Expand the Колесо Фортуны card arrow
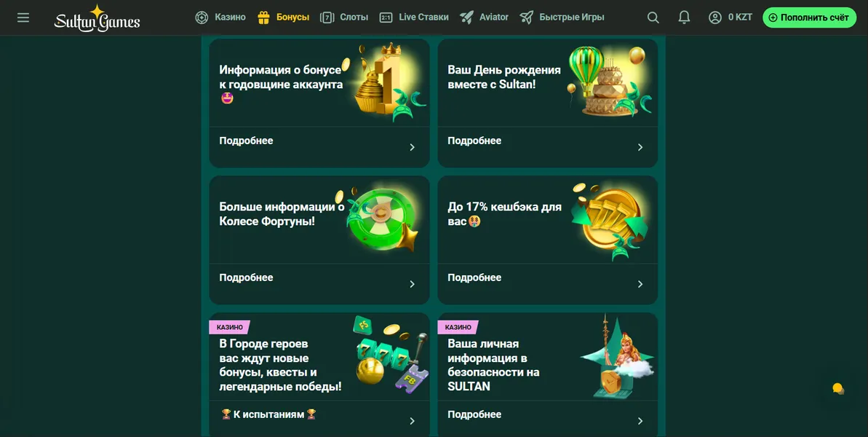The image size is (868, 437). [412, 284]
